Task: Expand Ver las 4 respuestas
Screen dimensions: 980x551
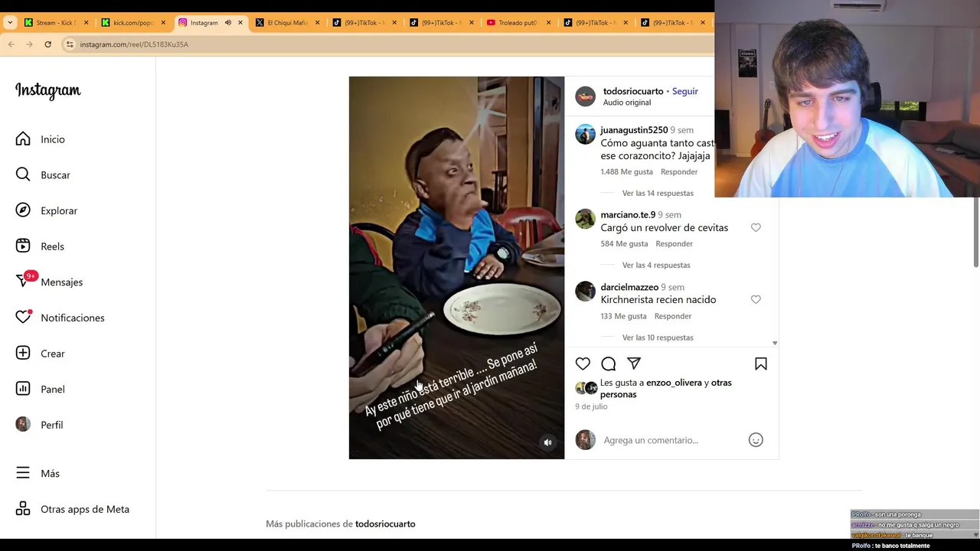Action: tap(656, 265)
